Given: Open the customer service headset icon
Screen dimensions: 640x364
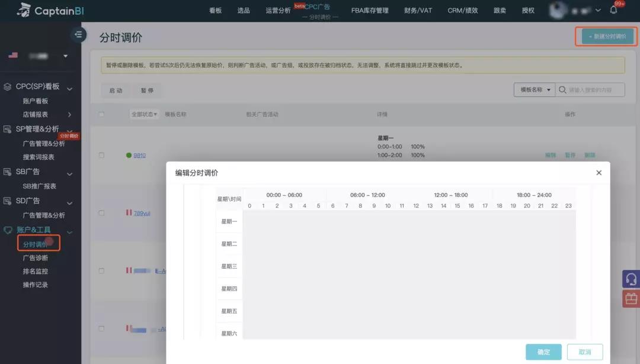Looking at the screenshot, I should pyautogui.click(x=631, y=279).
